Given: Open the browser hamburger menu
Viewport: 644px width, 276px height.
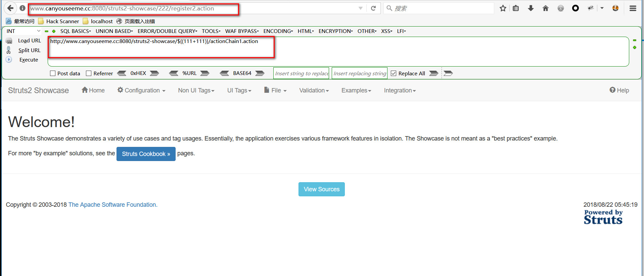Looking at the screenshot, I should click(x=633, y=8).
